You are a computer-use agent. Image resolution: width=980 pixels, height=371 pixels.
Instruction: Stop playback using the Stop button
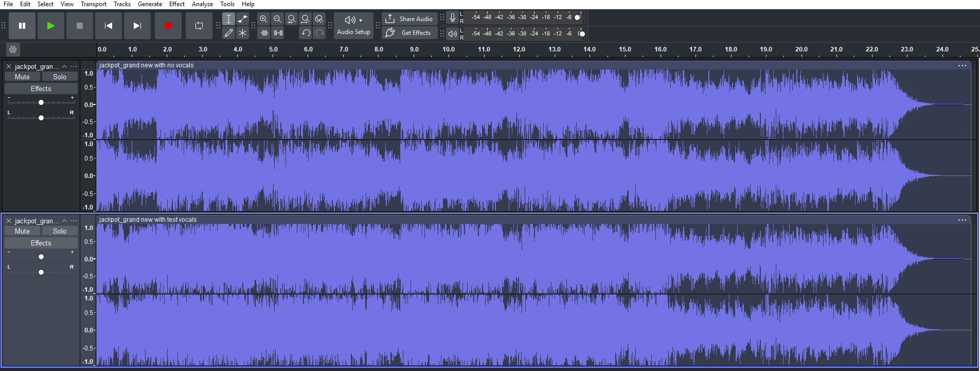coord(79,26)
